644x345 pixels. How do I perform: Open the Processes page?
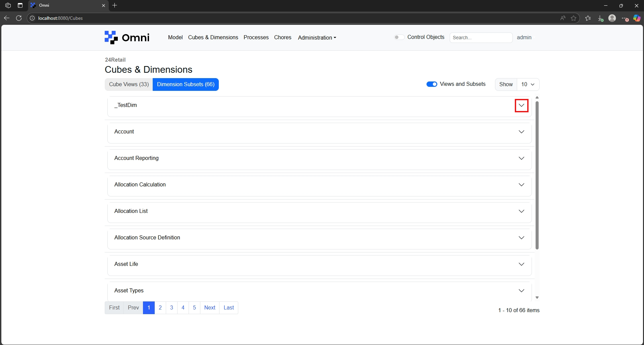[x=256, y=37]
